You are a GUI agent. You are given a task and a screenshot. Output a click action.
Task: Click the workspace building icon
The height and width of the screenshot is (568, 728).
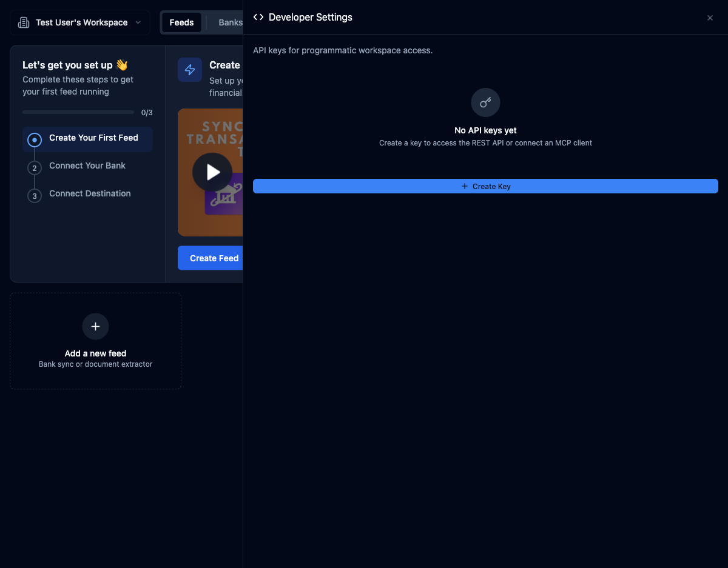coord(23,22)
